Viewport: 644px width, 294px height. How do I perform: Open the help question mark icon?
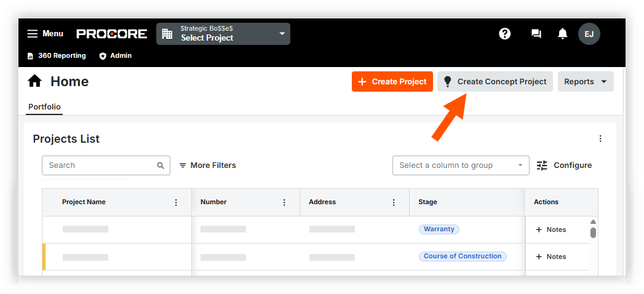point(505,34)
